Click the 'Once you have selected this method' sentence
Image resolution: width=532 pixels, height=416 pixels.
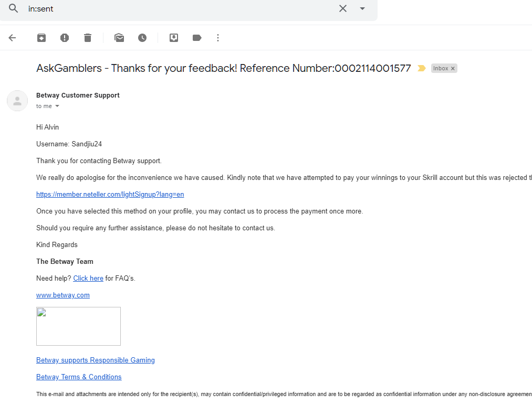click(x=200, y=211)
